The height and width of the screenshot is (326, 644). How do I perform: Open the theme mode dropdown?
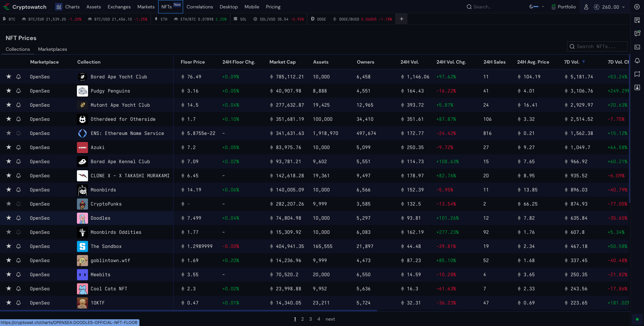point(536,7)
